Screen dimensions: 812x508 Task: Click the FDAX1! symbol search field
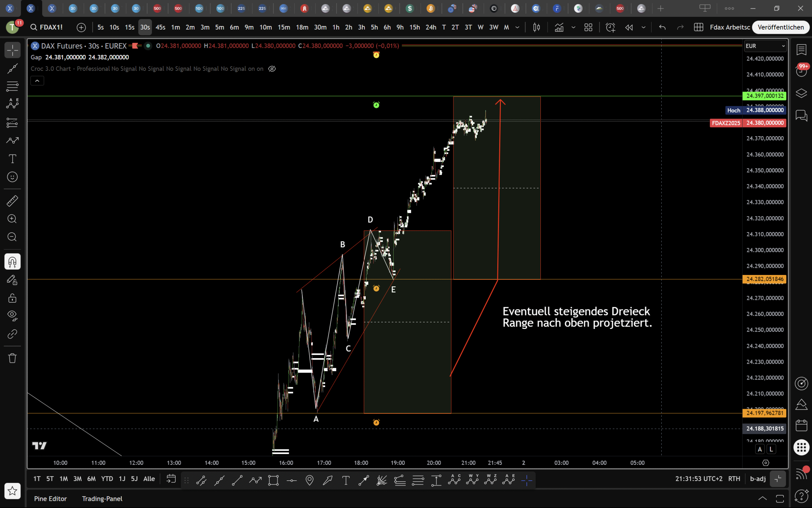click(x=51, y=27)
